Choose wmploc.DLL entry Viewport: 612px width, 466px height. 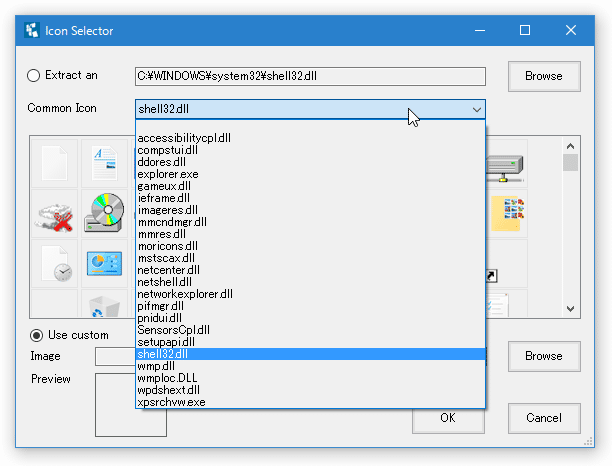pos(310,378)
